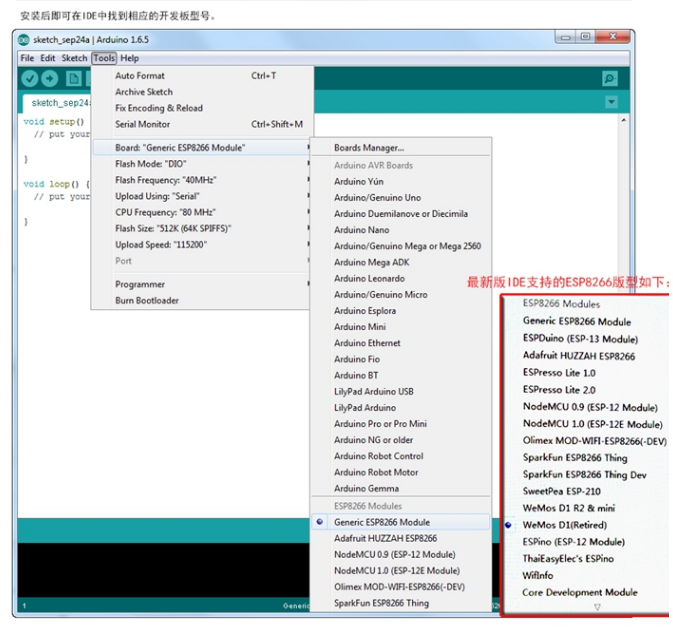The height and width of the screenshot is (642, 673).
Task: Select Arduino Duemilanove or Diecimila board
Action: coord(400,214)
